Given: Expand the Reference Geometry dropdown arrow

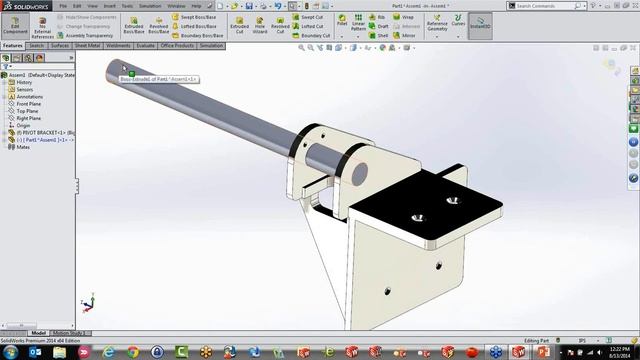Looking at the screenshot, I should tap(437, 37).
